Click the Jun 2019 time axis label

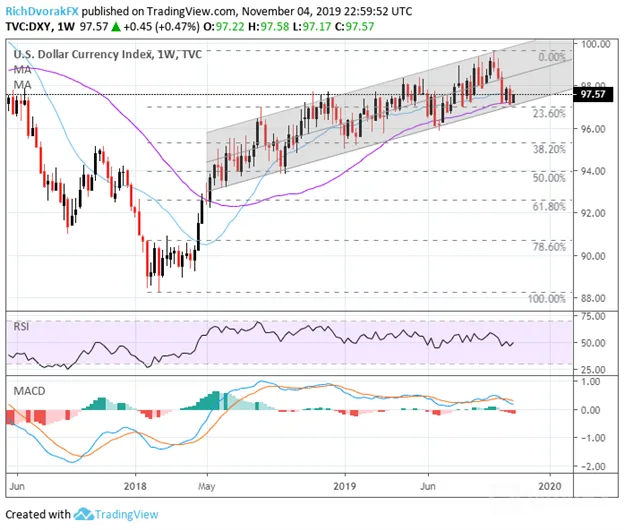click(x=428, y=486)
